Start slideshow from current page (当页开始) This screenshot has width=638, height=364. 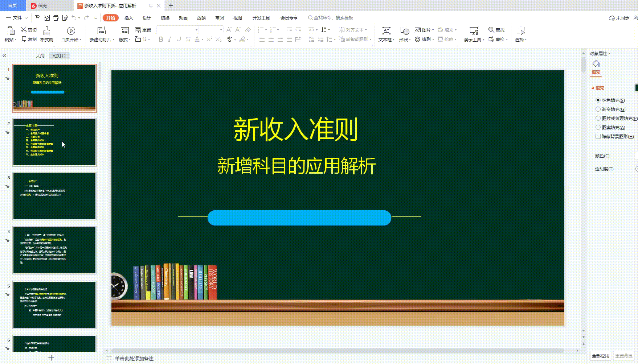71,33
